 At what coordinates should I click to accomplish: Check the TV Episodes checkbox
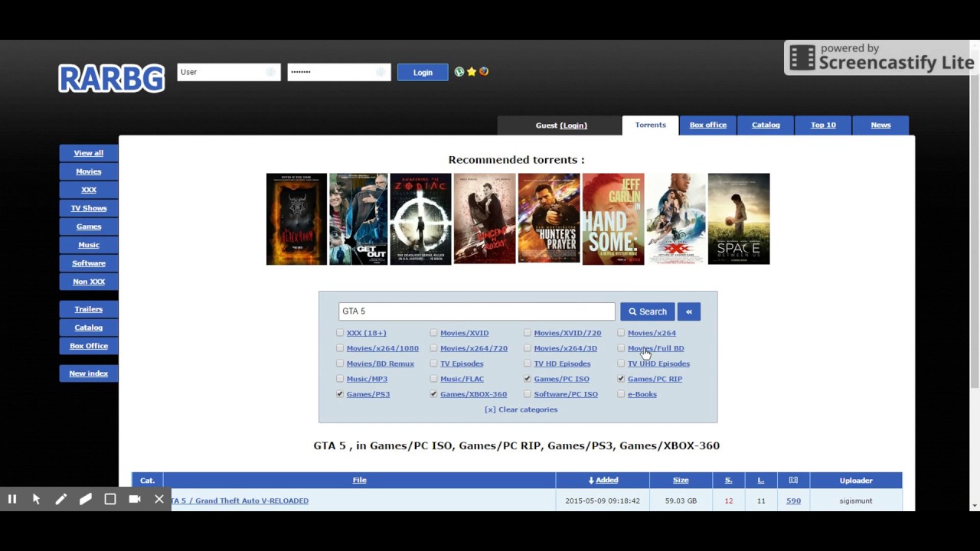[x=433, y=364]
